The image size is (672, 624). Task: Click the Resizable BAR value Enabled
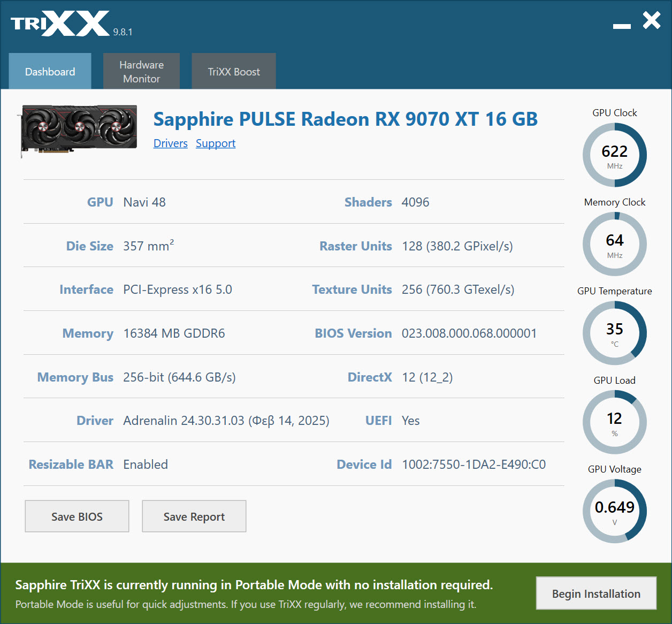tap(146, 465)
